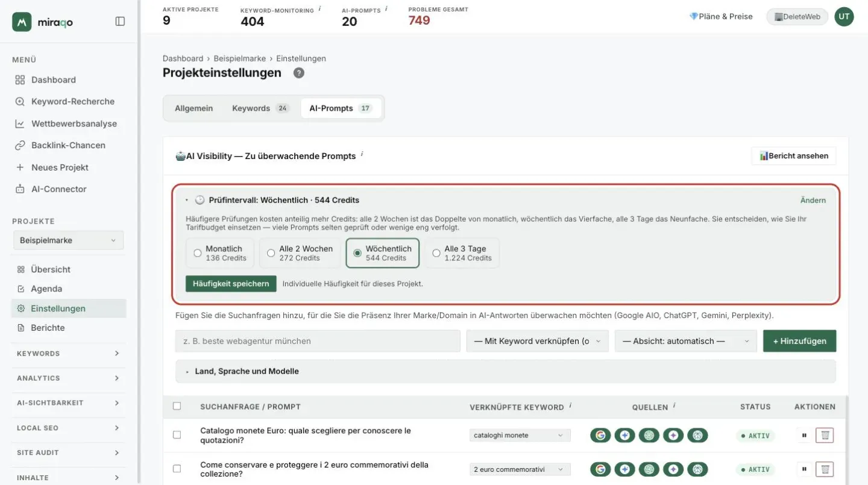Choose the Alle 2 Wochen interval

click(x=300, y=253)
